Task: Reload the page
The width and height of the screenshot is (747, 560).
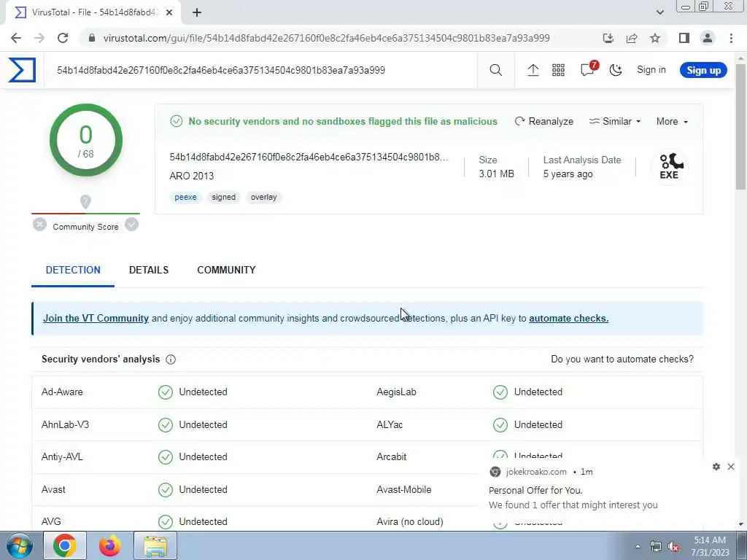Action: tap(63, 38)
